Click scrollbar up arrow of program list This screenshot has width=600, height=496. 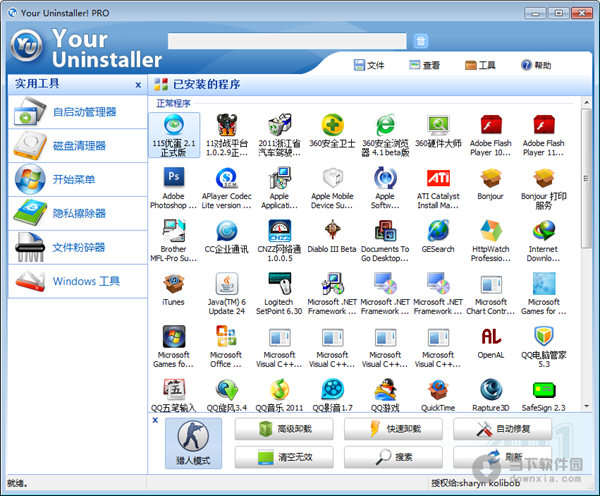586,102
